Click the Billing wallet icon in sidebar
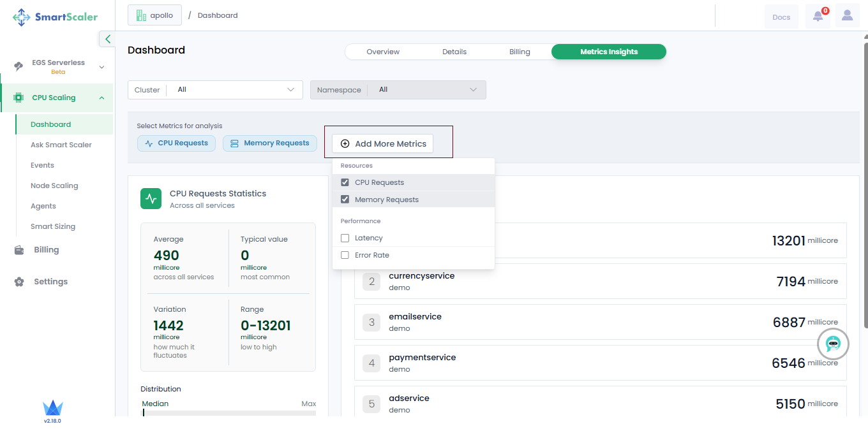The width and height of the screenshot is (868, 438). click(19, 250)
